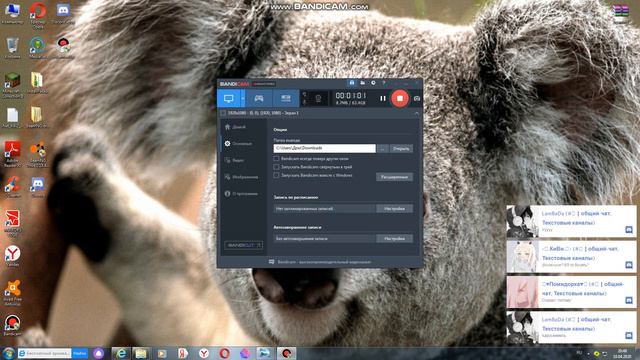Screen dimensions: 640x360
Task: Open the screen mode dropdown arrow
Action: [242, 98]
